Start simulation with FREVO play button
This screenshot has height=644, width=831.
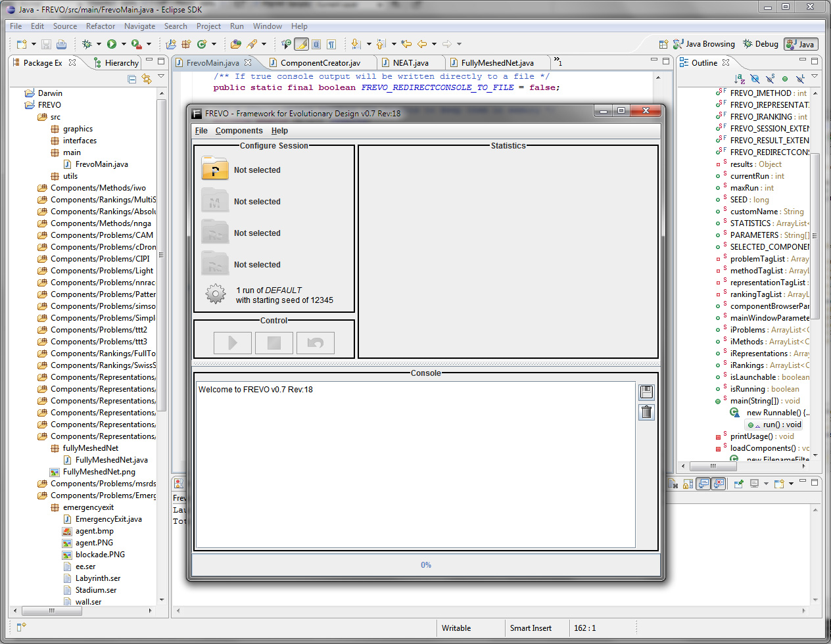coord(233,342)
